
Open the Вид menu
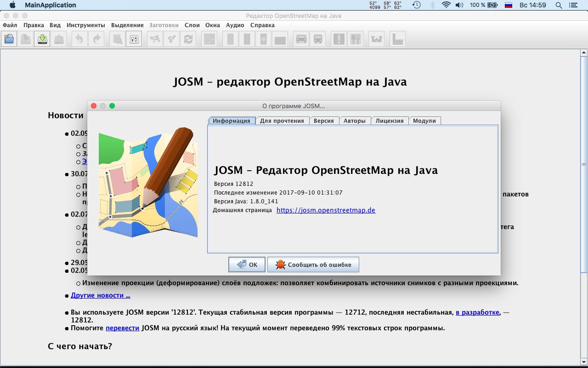[55, 25]
